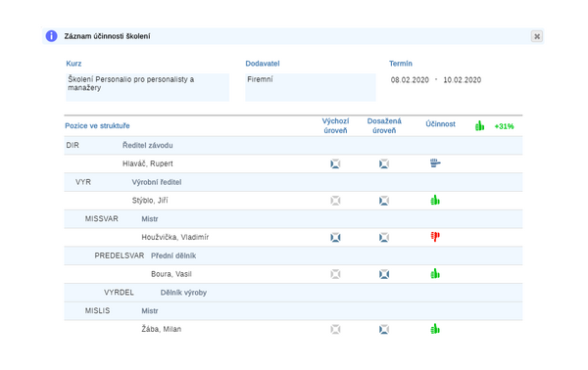Click the Dodavatel field showing Firemní
The width and height of the screenshot is (588, 370).
click(x=311, y=87)
